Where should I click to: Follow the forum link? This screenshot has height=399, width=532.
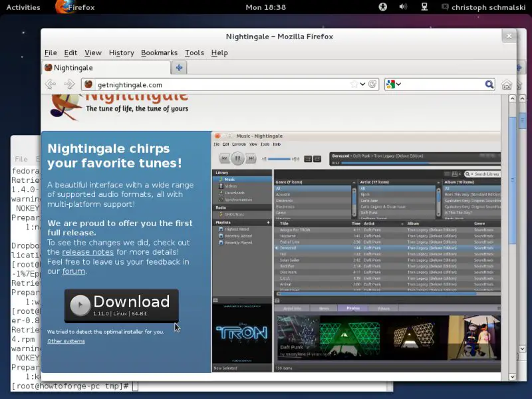tap(74, 271)
